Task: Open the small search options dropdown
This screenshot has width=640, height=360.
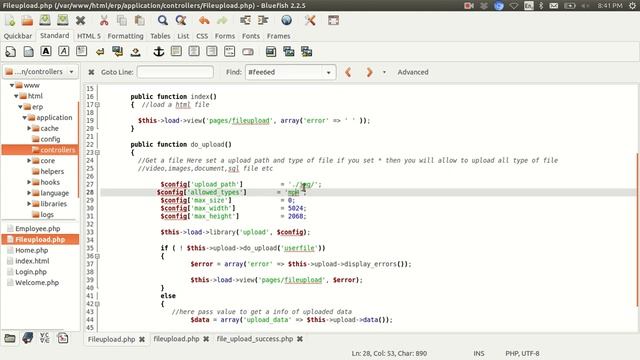Action: click(384, 72)
